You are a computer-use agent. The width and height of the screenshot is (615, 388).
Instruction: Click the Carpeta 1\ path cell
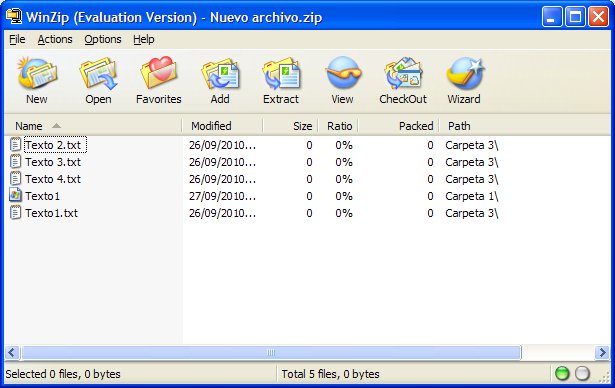point(472,196)
